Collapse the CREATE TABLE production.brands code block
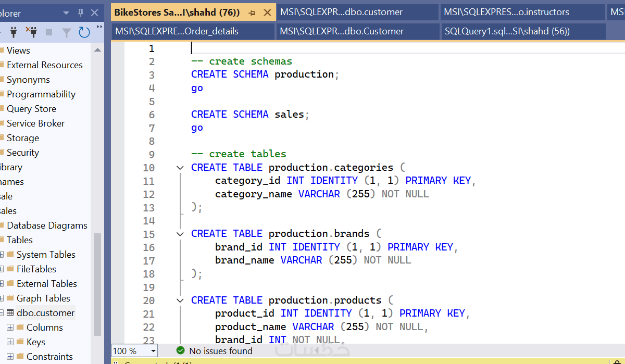The image size is (625, 364). [180, 234]
